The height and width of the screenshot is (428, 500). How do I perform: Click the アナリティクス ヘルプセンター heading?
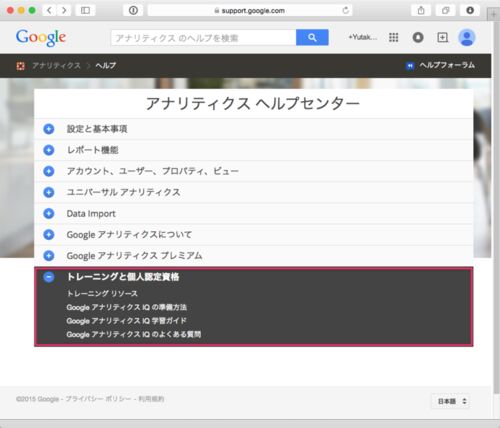(253, 103)
